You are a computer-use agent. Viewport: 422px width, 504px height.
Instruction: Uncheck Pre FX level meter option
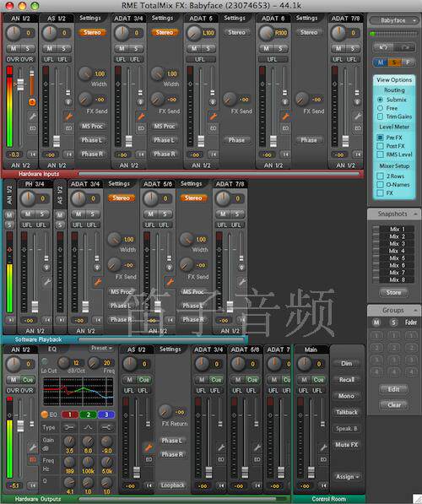(x=380, y=138)
